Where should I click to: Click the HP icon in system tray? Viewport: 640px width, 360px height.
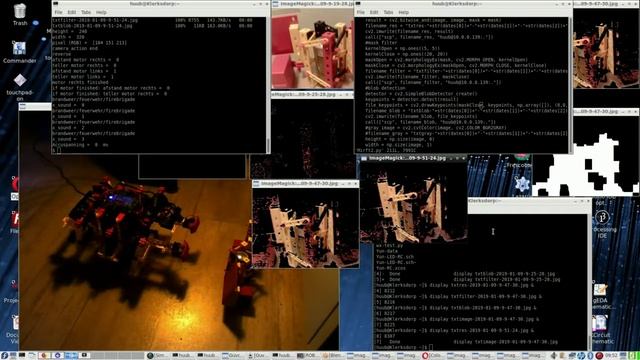580,356
